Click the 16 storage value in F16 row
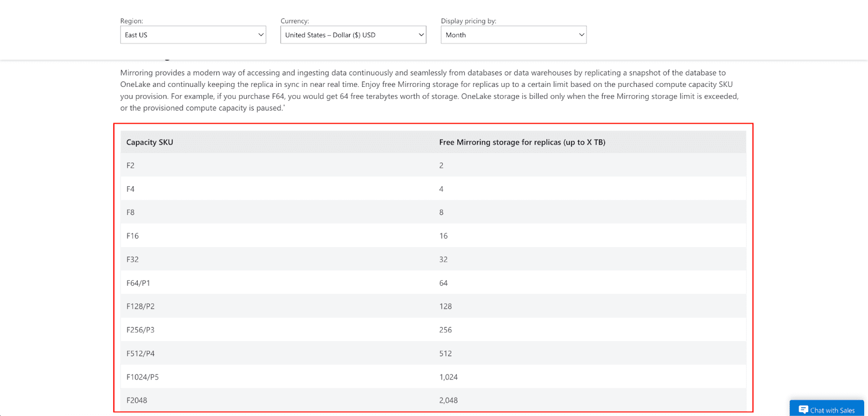The height and width of the screenshot is (416, 868). [443, 236]
